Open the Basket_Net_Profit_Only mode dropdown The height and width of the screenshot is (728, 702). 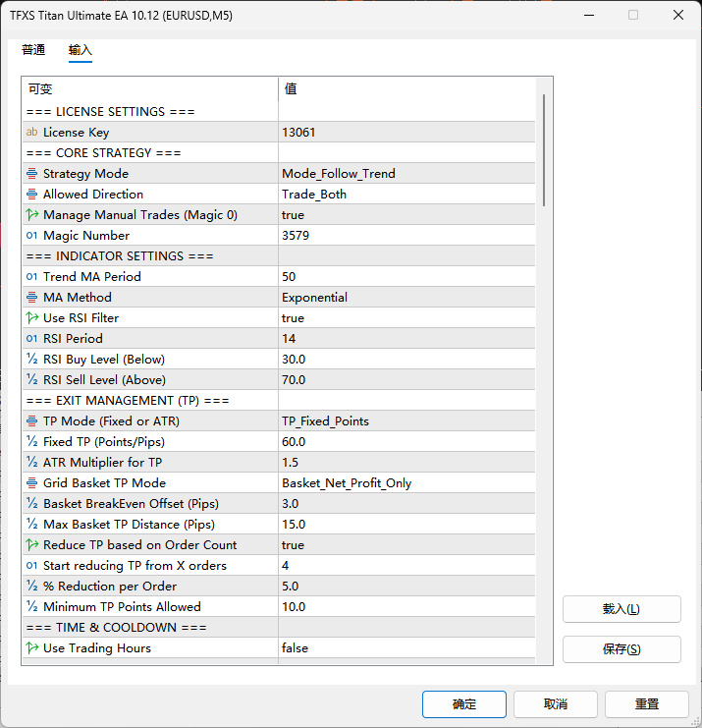(347, 483)
